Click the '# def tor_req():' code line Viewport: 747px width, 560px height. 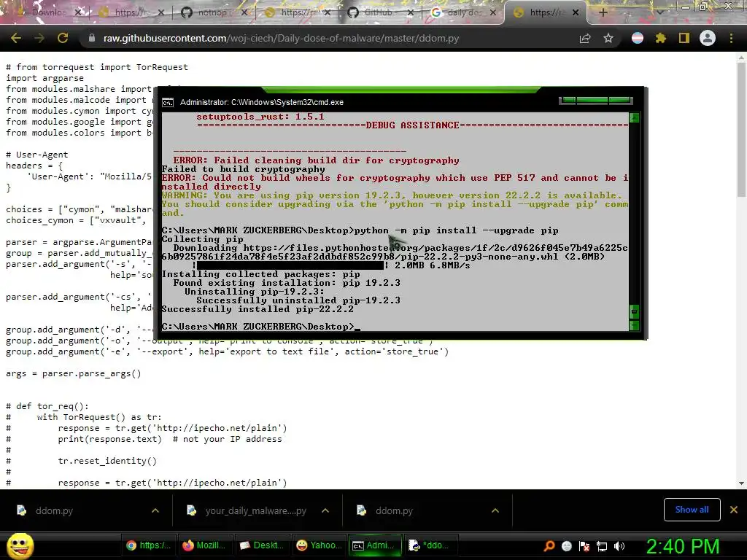47,406
